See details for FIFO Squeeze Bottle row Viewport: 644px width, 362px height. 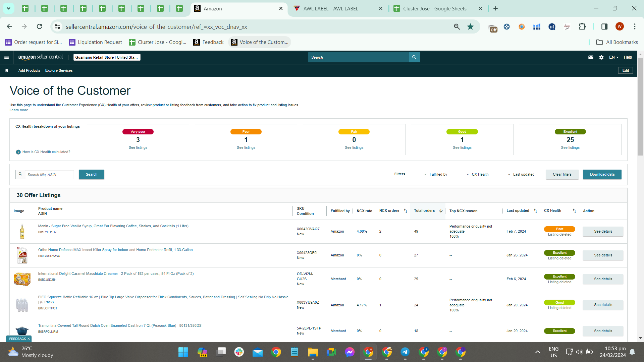603,305
